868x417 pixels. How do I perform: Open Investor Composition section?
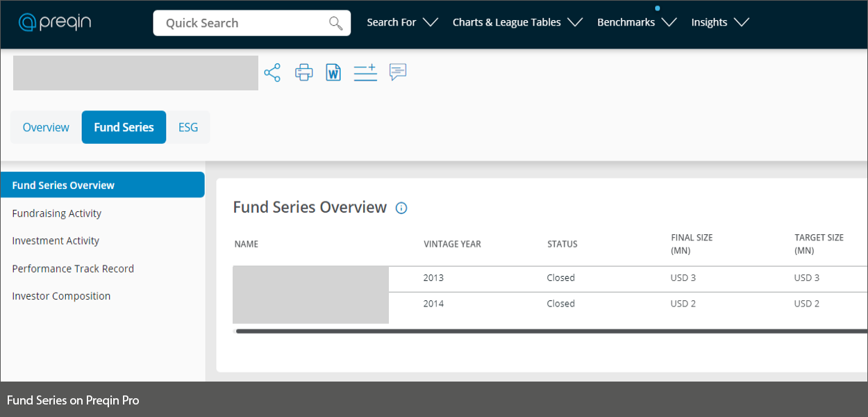(x=61, y=296)
